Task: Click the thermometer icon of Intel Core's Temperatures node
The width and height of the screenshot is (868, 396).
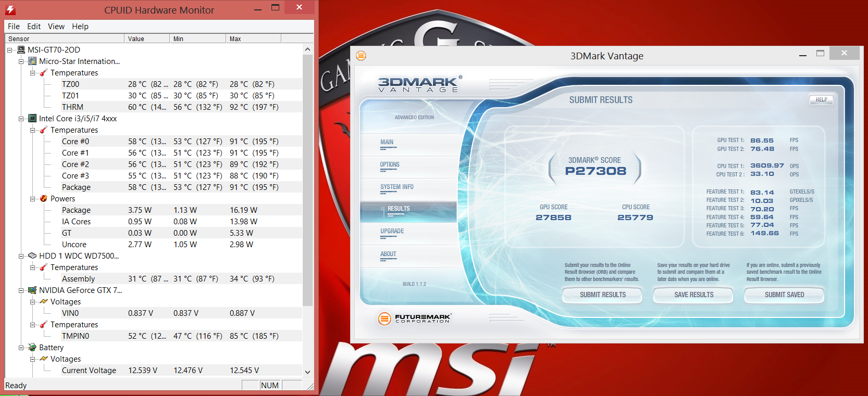Action: click(x=44, y=130)
